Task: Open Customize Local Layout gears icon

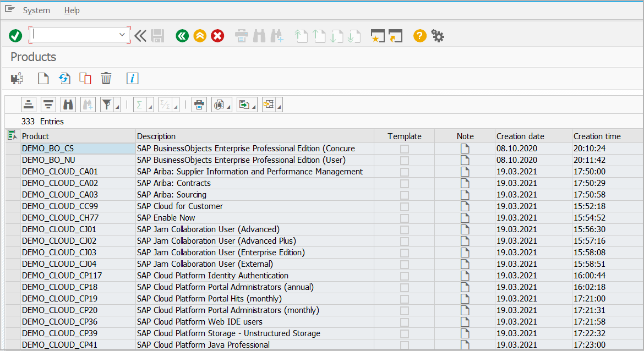Action: 438,36
